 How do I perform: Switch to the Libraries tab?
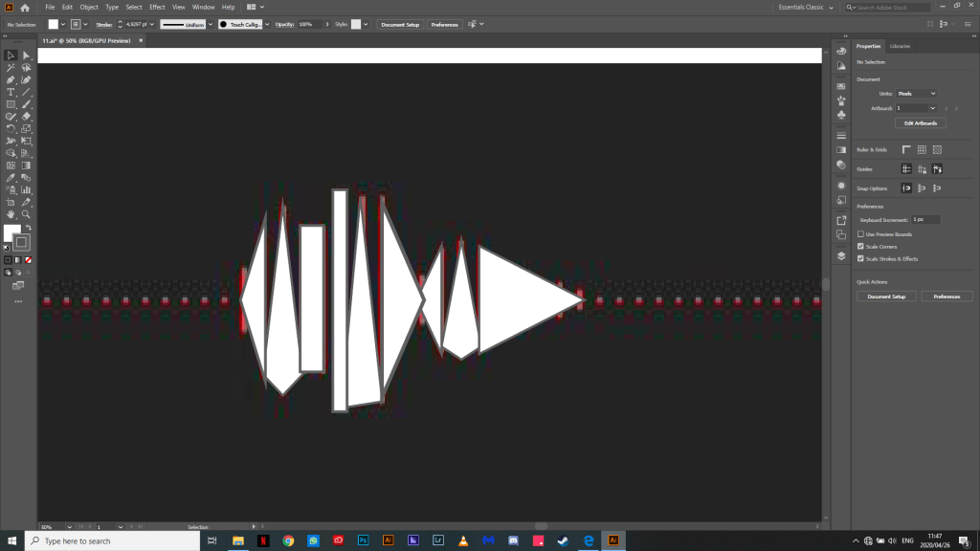(900, 46)
